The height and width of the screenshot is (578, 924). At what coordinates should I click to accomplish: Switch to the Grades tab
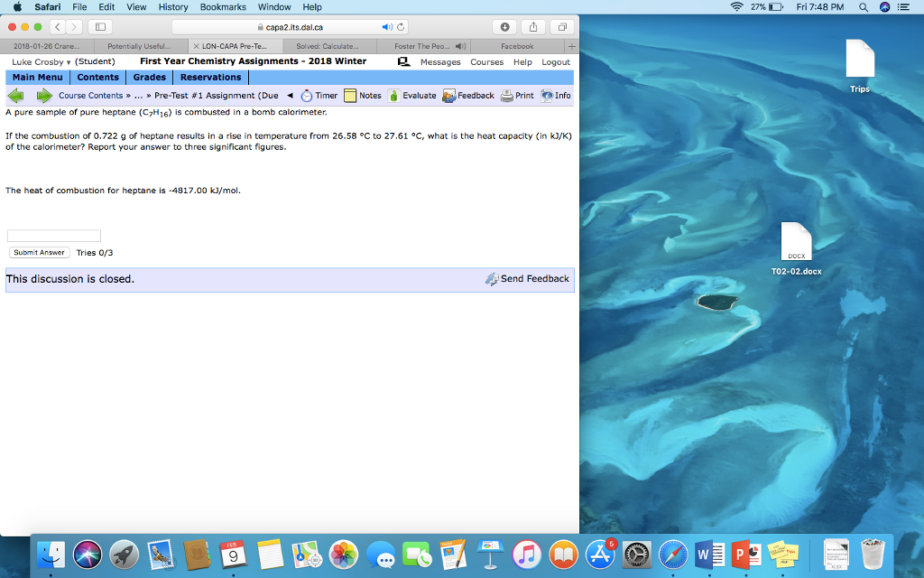coord(149,77)
